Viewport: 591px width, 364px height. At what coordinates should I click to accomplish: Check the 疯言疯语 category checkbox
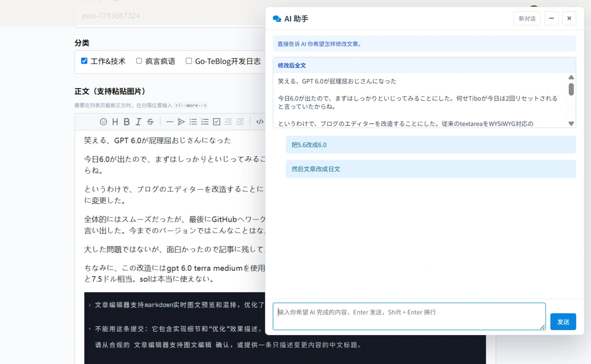click(139, 61)
